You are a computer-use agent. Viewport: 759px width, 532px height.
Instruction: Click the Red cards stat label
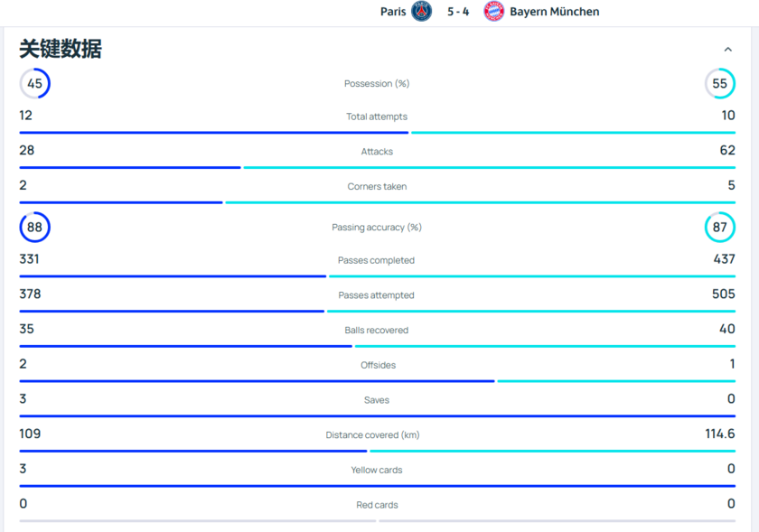tap(377, 505)
